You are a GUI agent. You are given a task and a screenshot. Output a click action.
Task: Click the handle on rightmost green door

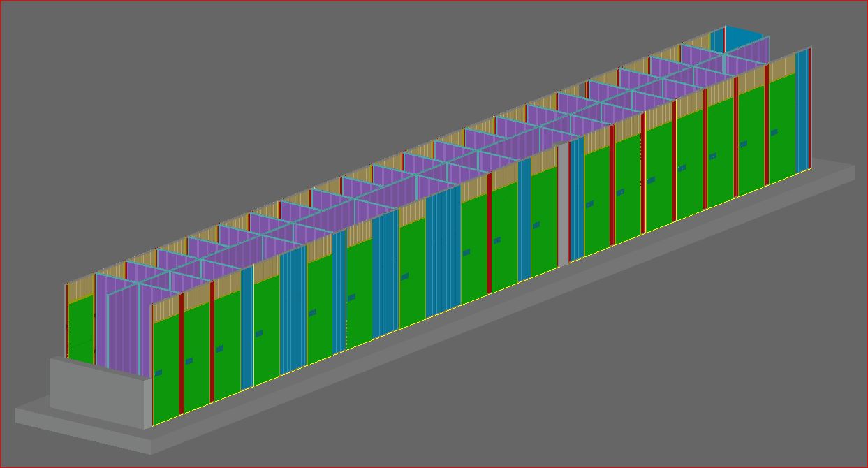pos(774,131)
